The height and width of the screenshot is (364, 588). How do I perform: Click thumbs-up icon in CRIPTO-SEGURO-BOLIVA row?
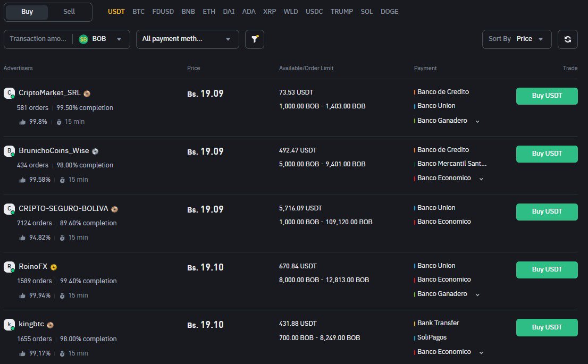click(x=22, y=238)
